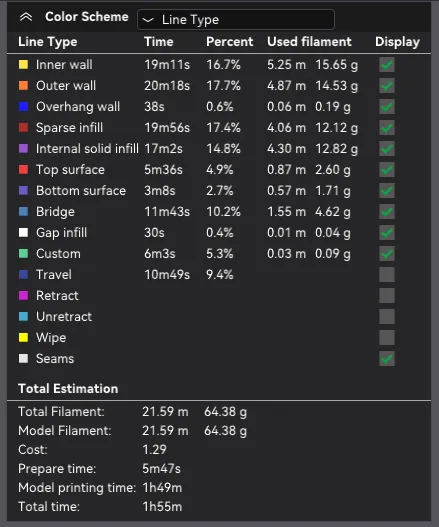Show Unretract moves via its checkbox
The width and height of the screenshot is (439, 527).
(x=387, y=317)
